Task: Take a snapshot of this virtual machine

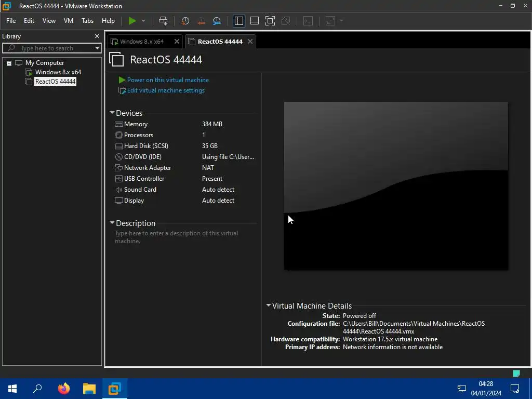Action: tap(185, 21)
